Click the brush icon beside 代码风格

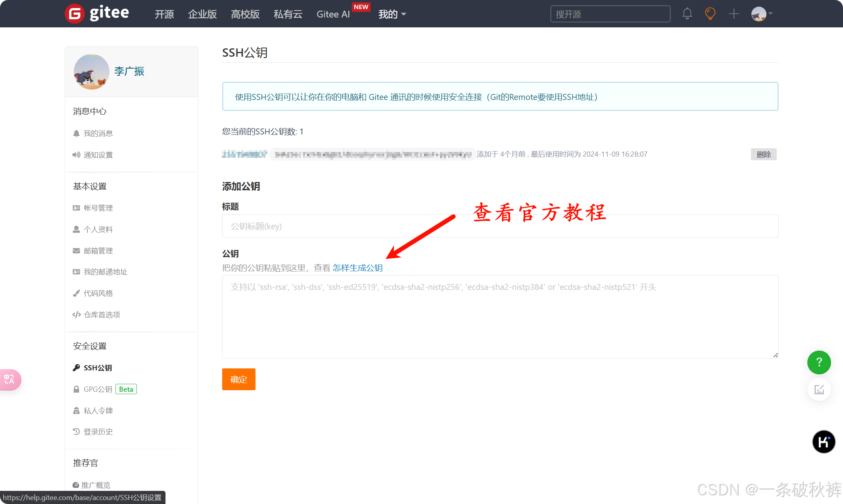(77, 293)
